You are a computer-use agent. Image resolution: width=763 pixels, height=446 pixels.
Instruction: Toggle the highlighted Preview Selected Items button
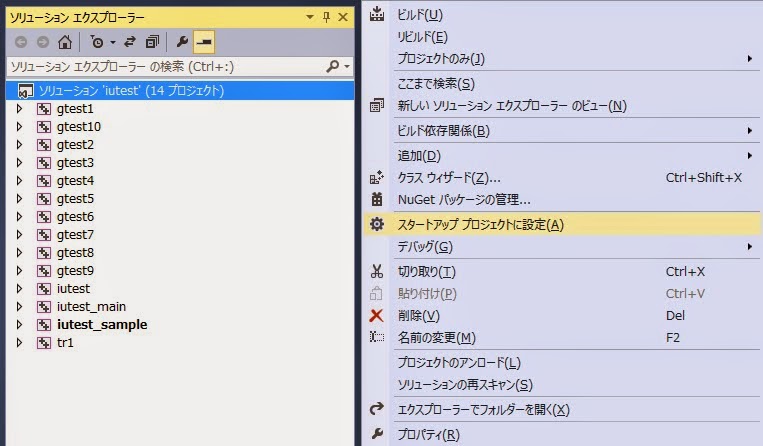[204, 42]
